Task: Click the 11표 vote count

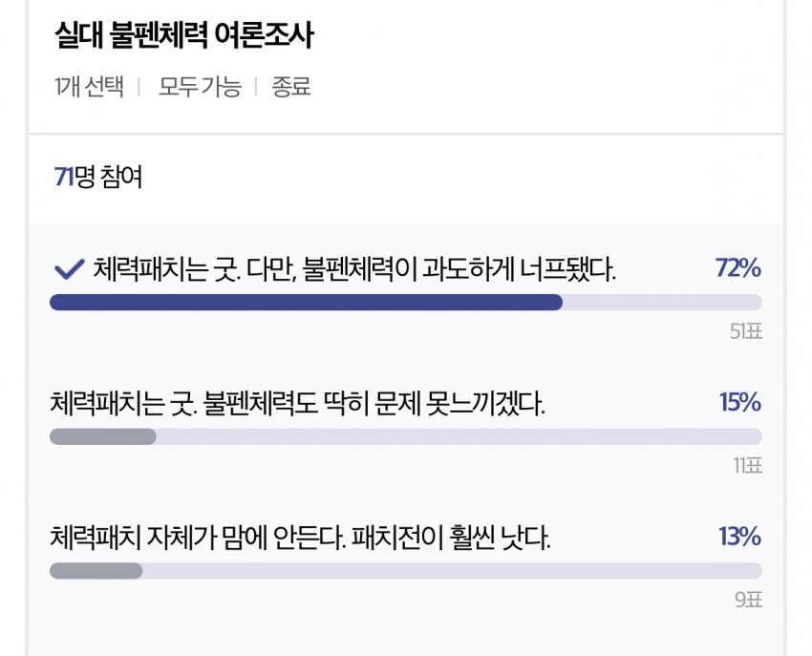Action: [747, 466]
